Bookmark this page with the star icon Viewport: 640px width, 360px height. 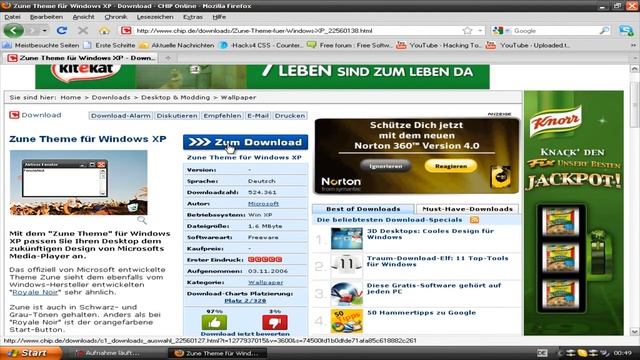click(x=467, y=31)
